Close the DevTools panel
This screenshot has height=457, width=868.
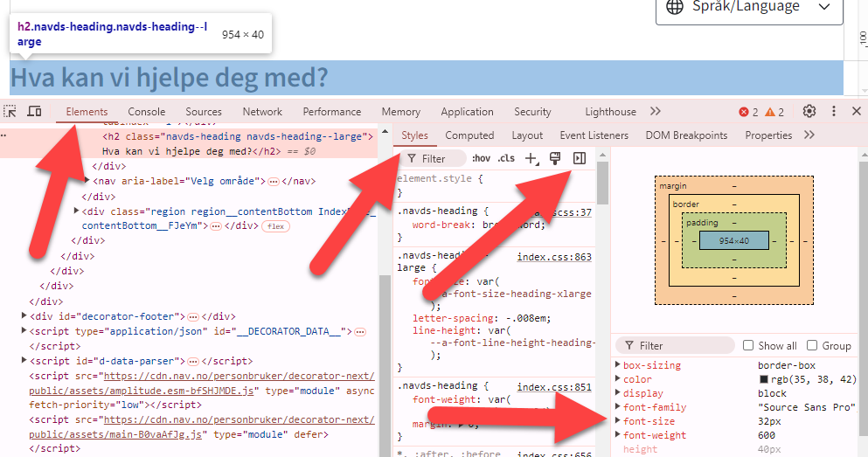point(857,111)
